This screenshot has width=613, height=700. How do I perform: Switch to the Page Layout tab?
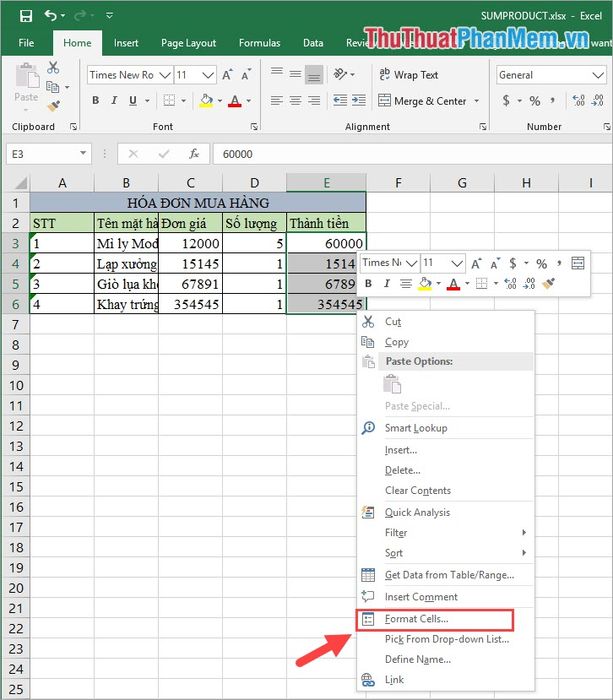coord(188,43)
